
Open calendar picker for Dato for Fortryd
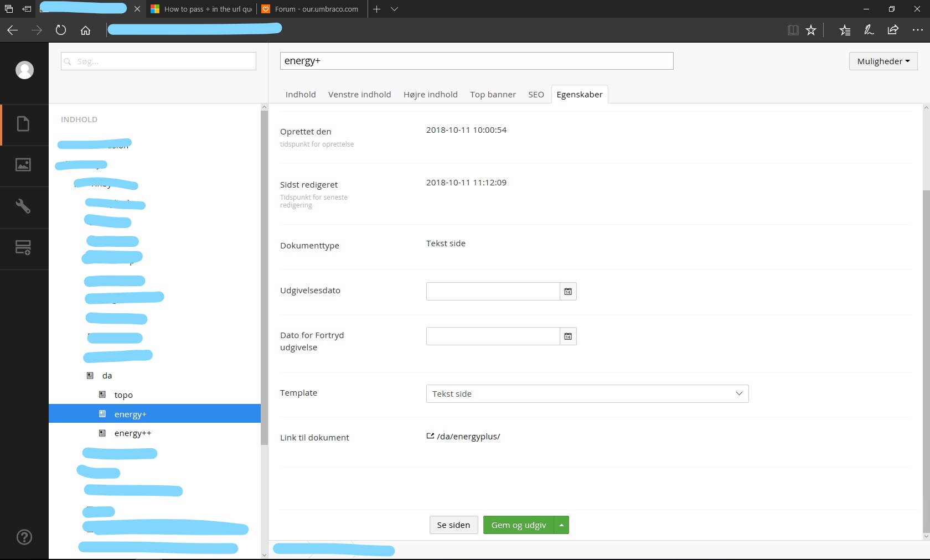point(568,336)
